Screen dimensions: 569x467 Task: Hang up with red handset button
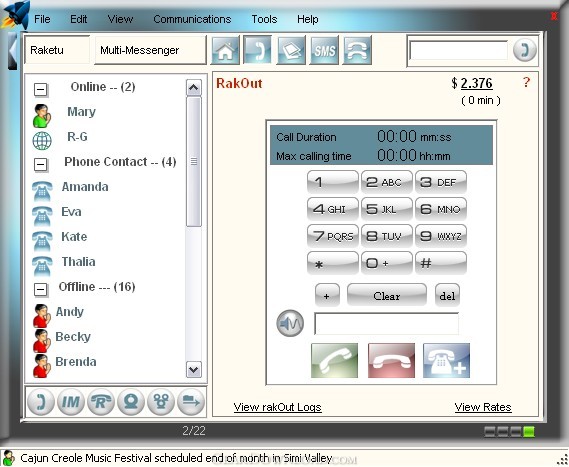coord(391,360)
